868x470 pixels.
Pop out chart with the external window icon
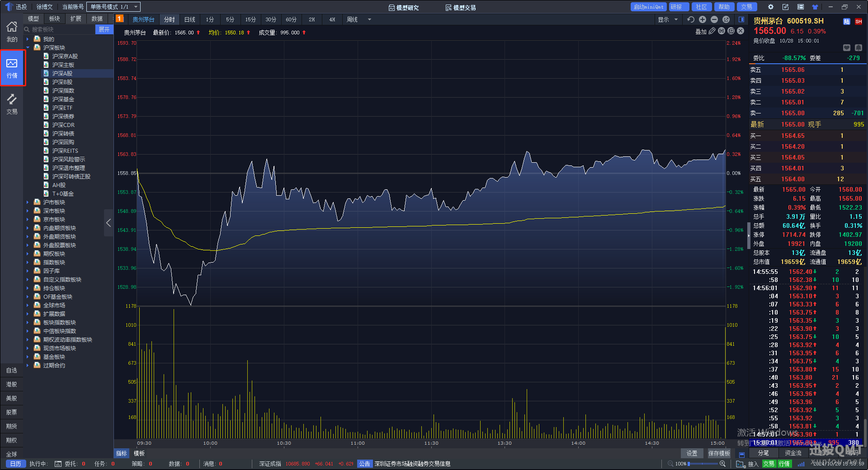[726, 19]
